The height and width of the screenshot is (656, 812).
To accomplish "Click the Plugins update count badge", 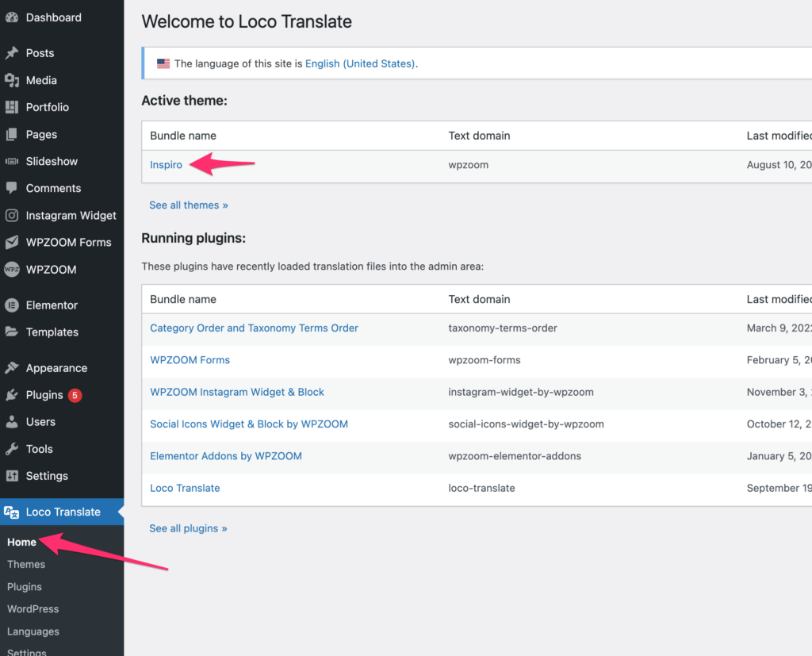I will (x=75, y=395).
